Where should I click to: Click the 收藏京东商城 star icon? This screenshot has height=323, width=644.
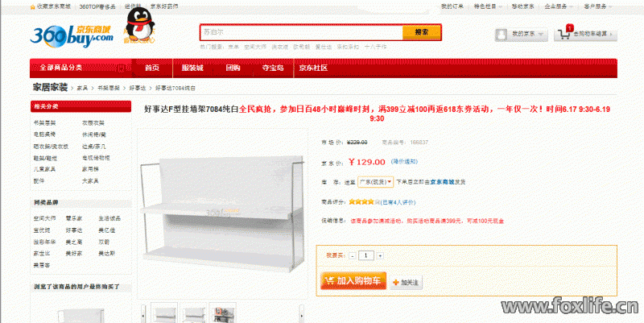(32, 7)
